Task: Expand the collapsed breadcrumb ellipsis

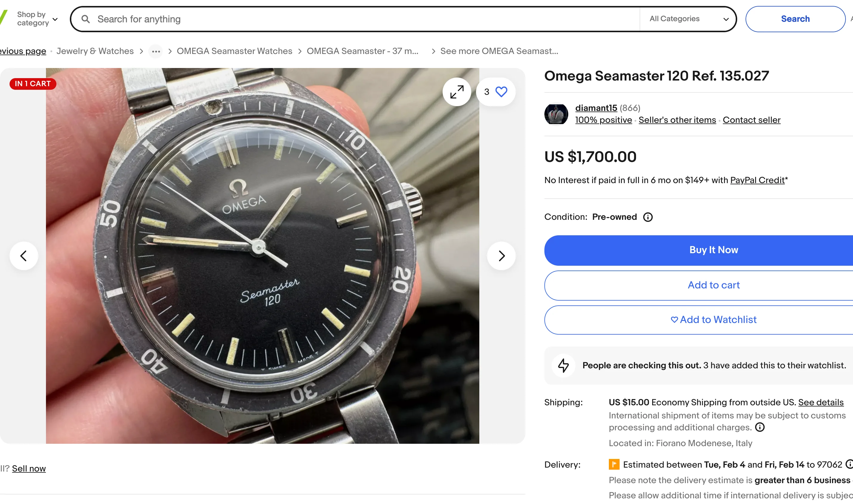Action: [156, 51]
